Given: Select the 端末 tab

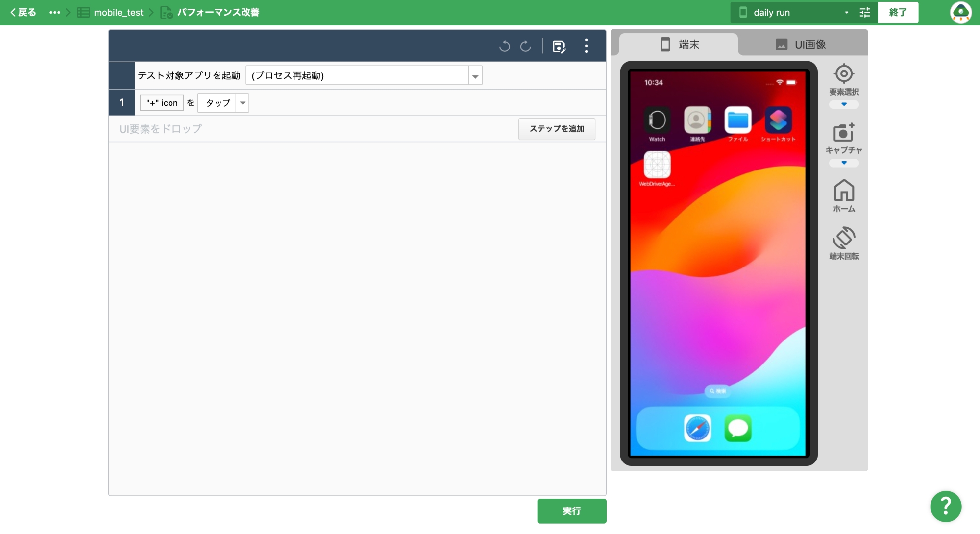Looking at the screenshot, I should (679, 45).
